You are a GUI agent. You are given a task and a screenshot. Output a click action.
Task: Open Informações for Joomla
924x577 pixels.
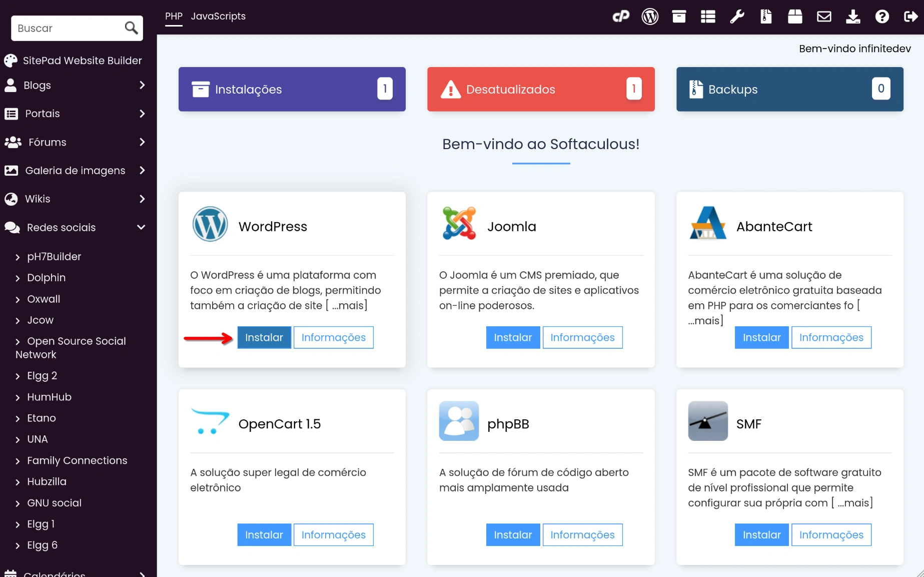(582, 337)
